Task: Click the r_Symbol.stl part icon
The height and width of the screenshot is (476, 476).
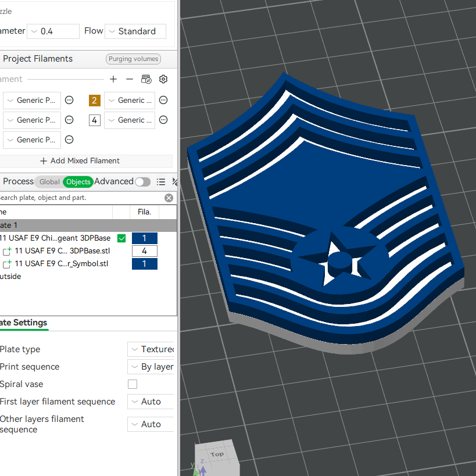Action: click(7, 264)
